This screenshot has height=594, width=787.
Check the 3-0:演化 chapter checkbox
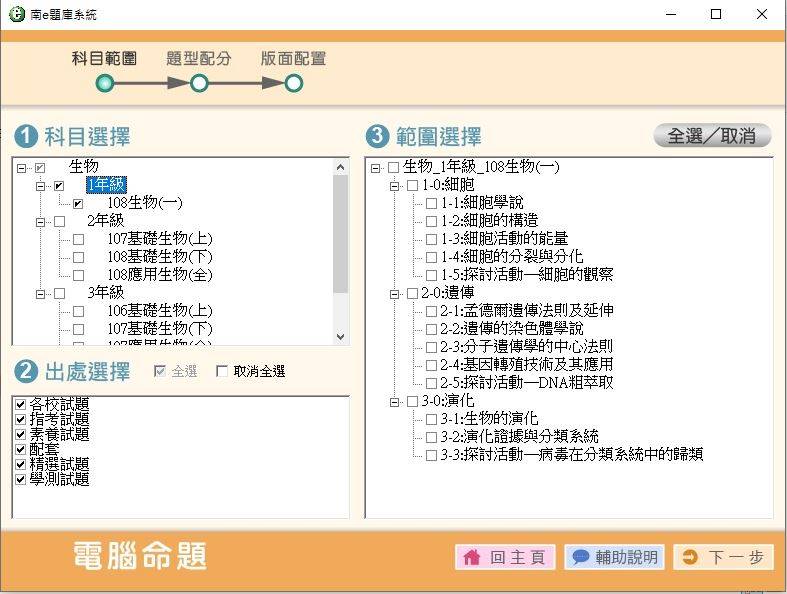click(x=412, y=401)
